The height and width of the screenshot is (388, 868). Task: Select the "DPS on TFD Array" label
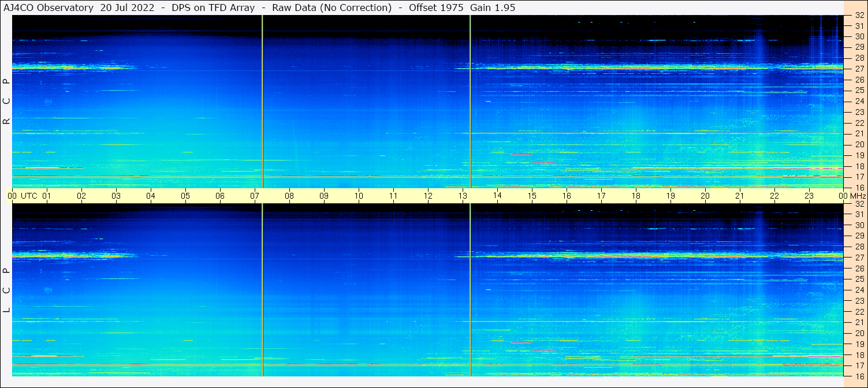pyautogui.click(x=213, y=8)
